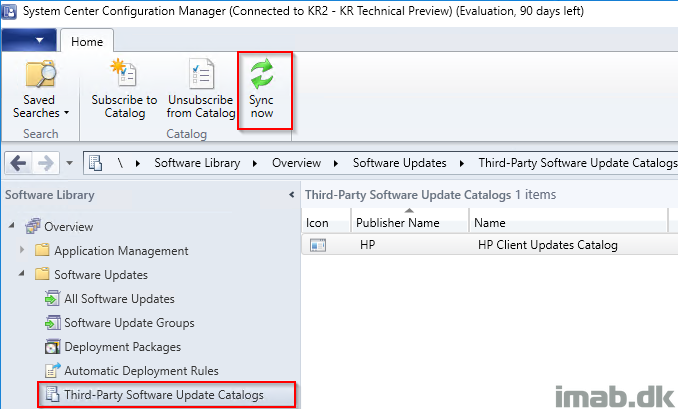The image size is (678, 409).
Task: Select the Home ribbon tab
Action: (87, 42)
